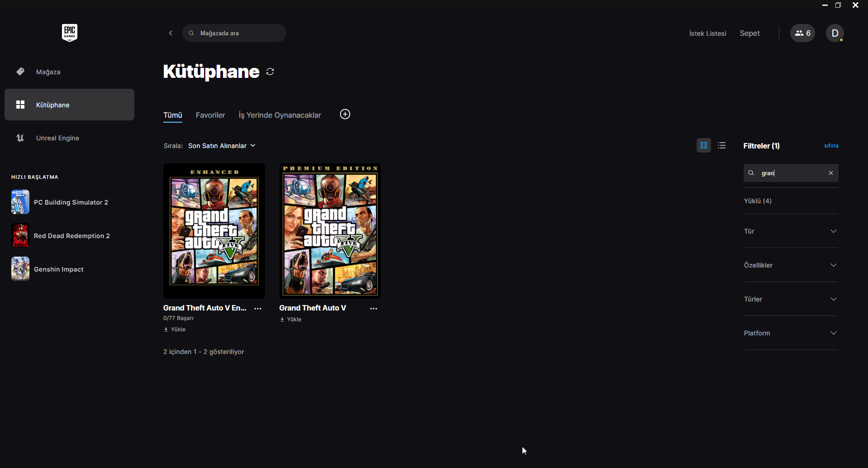
Task: Open the Grand Theft Auto V Enhanced cover
Action: click(214, 231)
